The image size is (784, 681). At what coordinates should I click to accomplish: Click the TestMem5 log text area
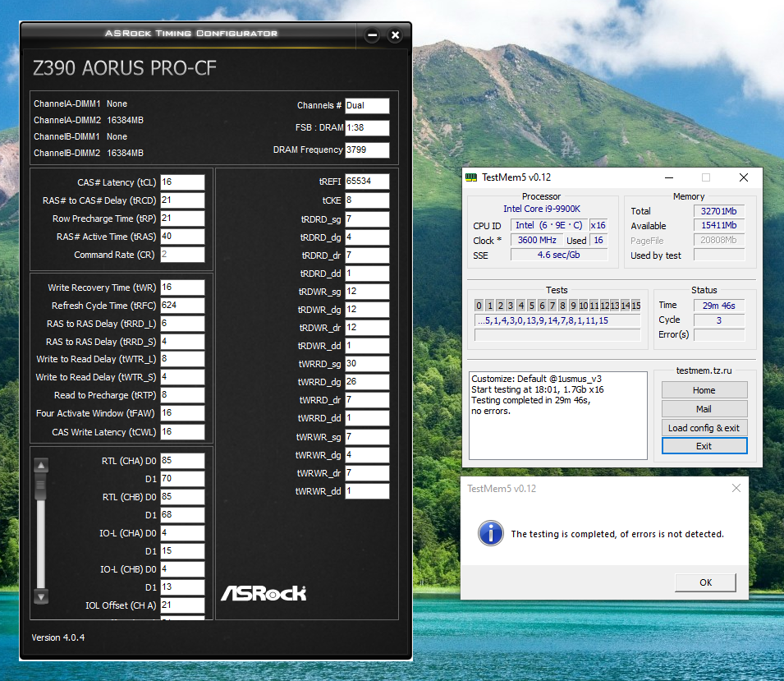coord(558,416)
